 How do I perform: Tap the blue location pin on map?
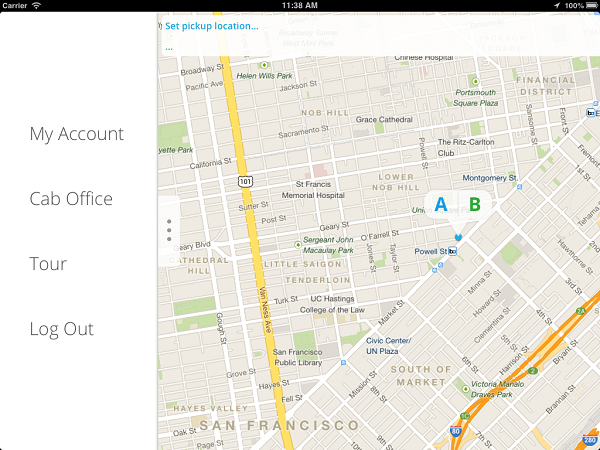click(458, 237)
